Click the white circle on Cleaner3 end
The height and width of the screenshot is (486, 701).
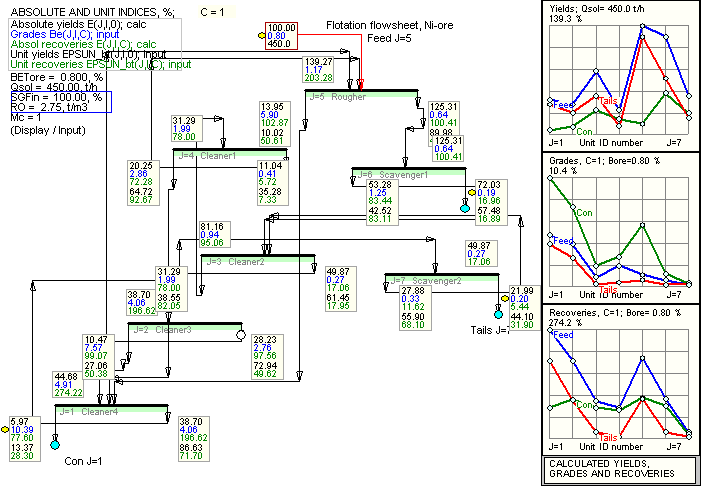pyautogui.click(x=240, y=336)
